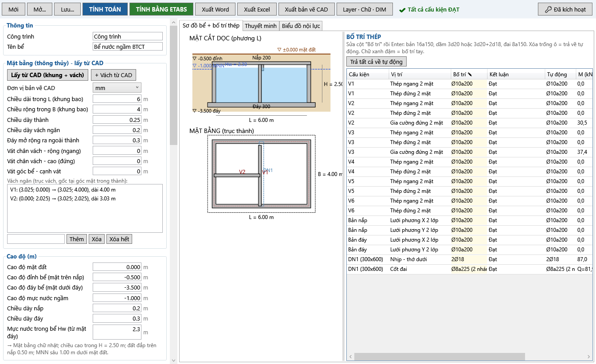Viewport: 596px width, 364px height.
Task: Click the Lưu... button
Action: click(x=67, y=9)
